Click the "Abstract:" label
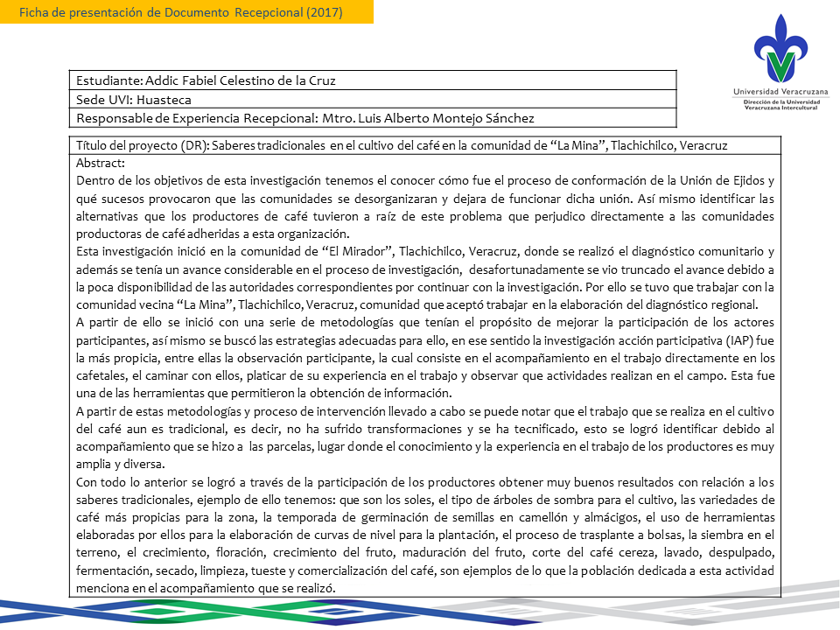Image resolution: width=840 pixels, height=630 pixels. click(101, 163)
